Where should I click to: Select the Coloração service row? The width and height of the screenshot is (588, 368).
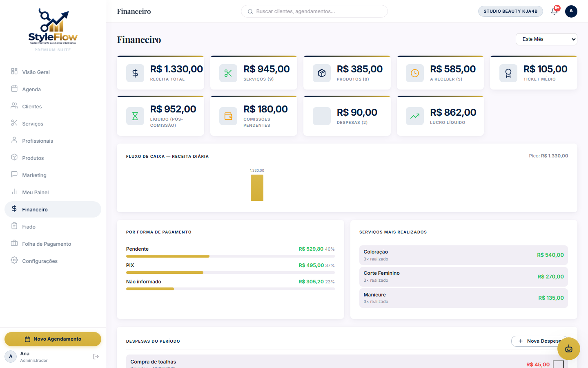click(463, 255)
